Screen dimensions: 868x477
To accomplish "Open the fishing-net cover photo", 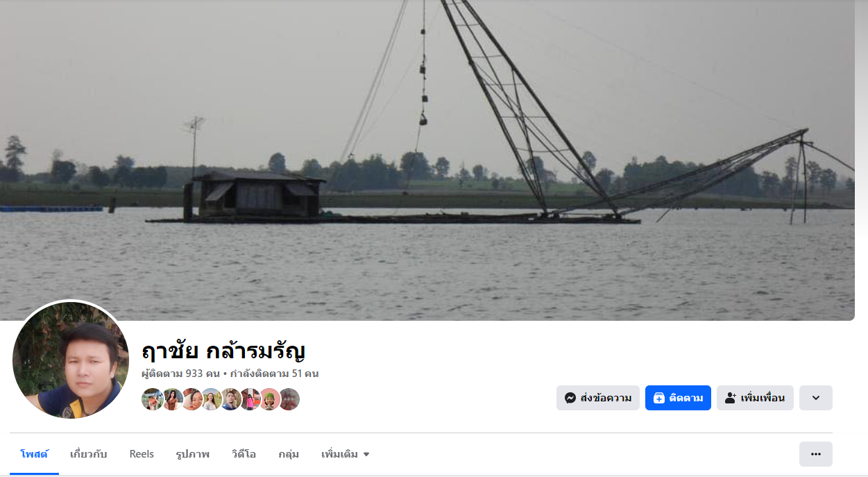I will pos(427,160).
